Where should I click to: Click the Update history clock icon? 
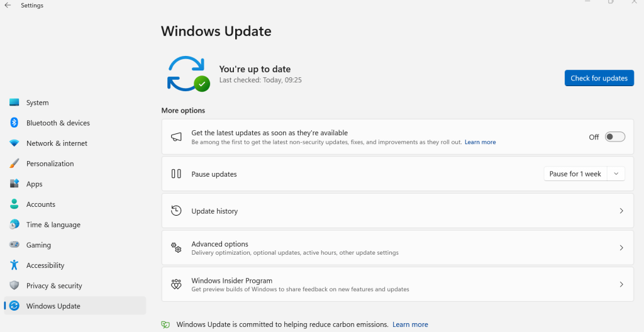(x=177, y=211)
